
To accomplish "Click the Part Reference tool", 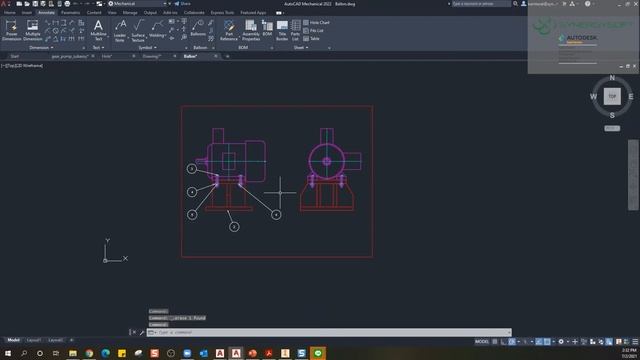I will [229, 30].
